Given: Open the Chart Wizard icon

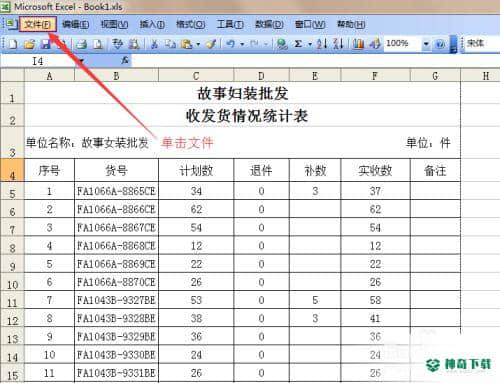Looking at the screenshot, I should tap(358, 44).
